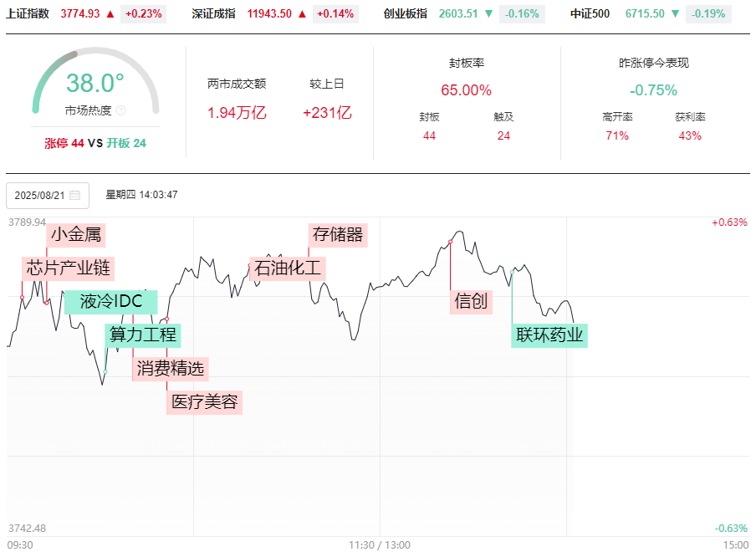Select the 存储器 sector tag
This screenshot has height=557, width=756.
click(x=338, y=234)
